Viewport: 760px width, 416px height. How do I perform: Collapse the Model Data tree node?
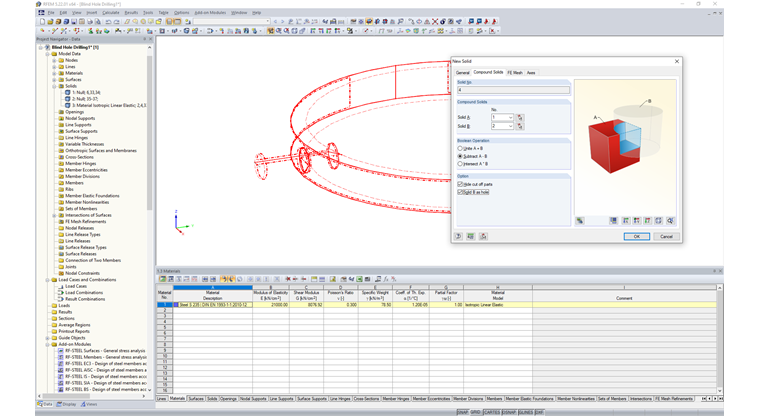48,54
